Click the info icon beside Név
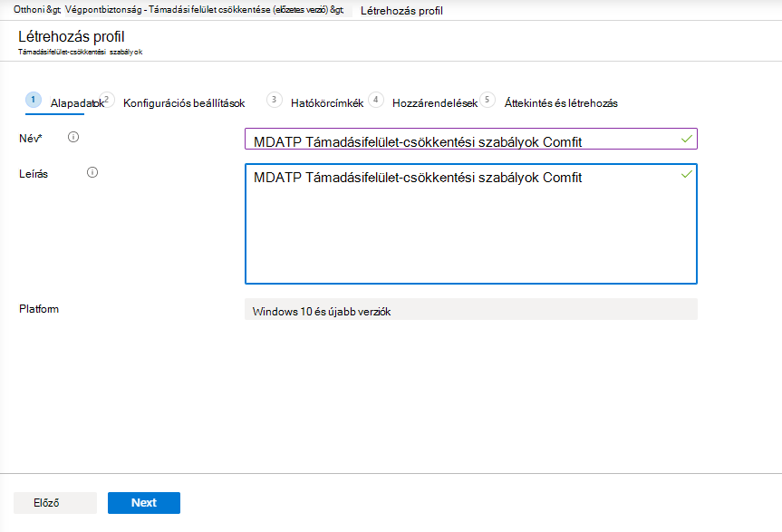 pos(73,137)
